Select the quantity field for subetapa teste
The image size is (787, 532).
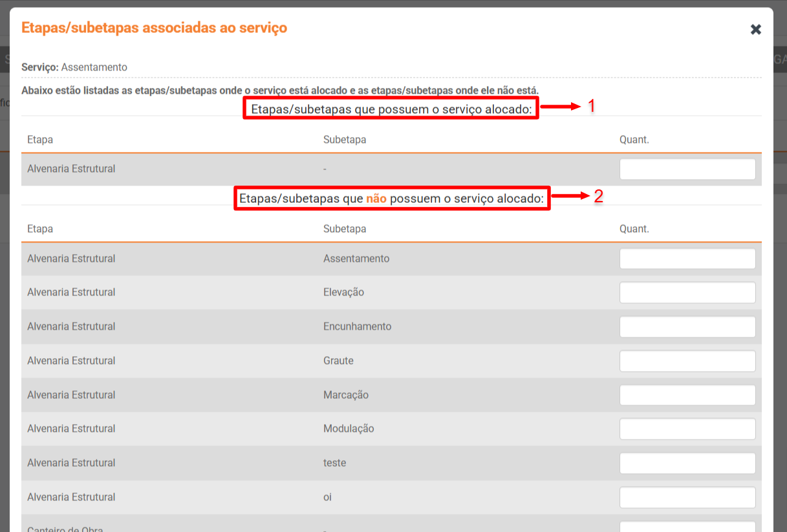[687, 463]
